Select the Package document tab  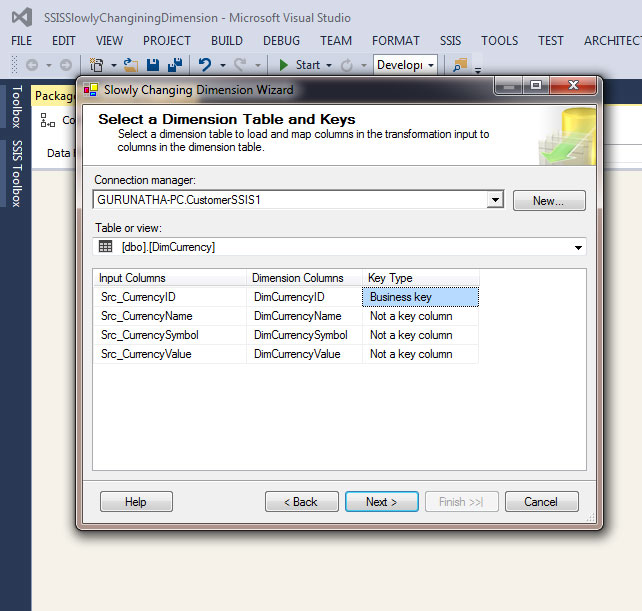coord(54,96)
